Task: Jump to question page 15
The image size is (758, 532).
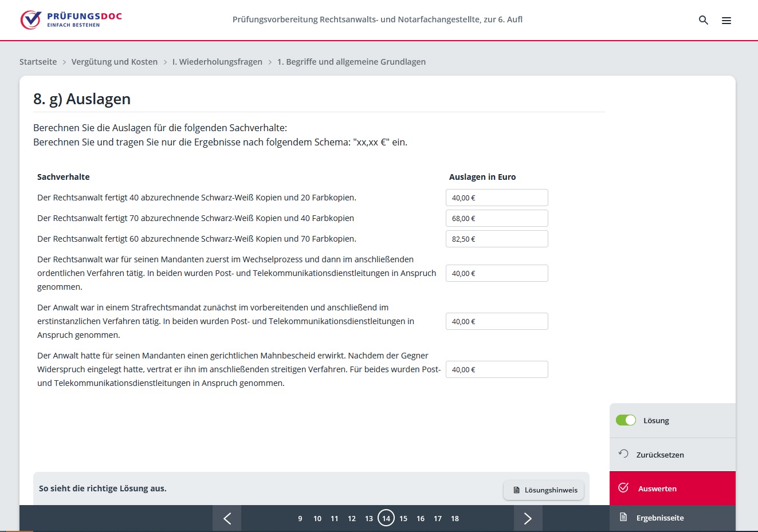Action: 403,519
